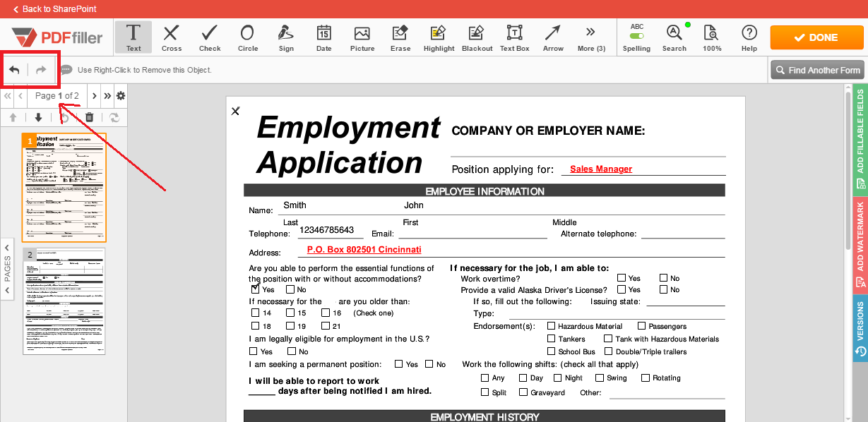Jump to the last page
This screenshot has height=422, width=868.
107,96
